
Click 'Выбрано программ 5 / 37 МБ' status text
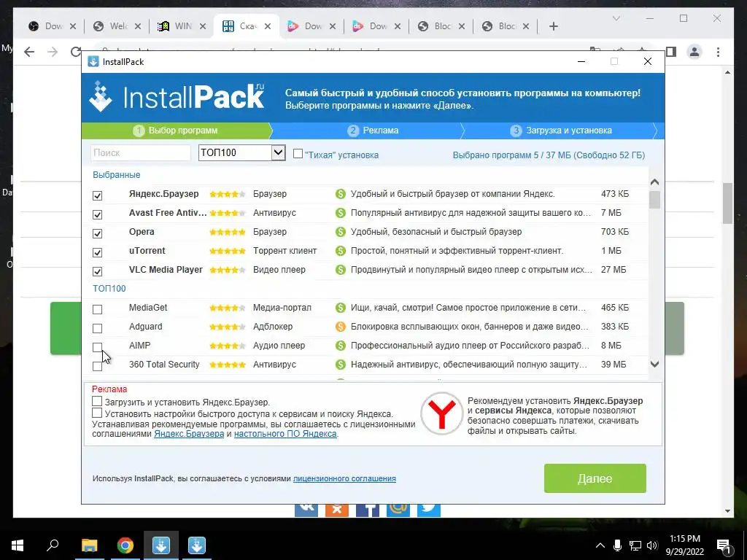coord(549,155)
